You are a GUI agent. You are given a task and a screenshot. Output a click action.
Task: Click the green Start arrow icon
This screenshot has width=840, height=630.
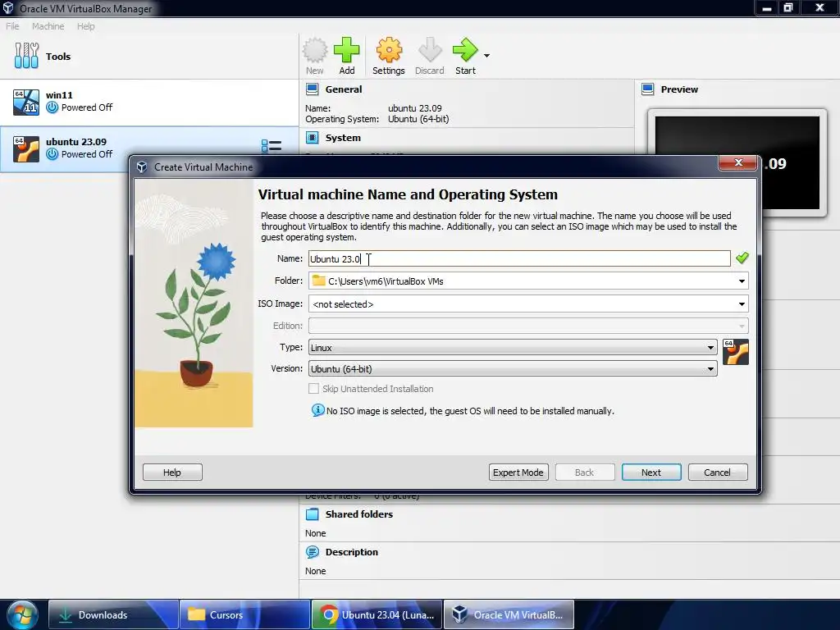point(464,50)
